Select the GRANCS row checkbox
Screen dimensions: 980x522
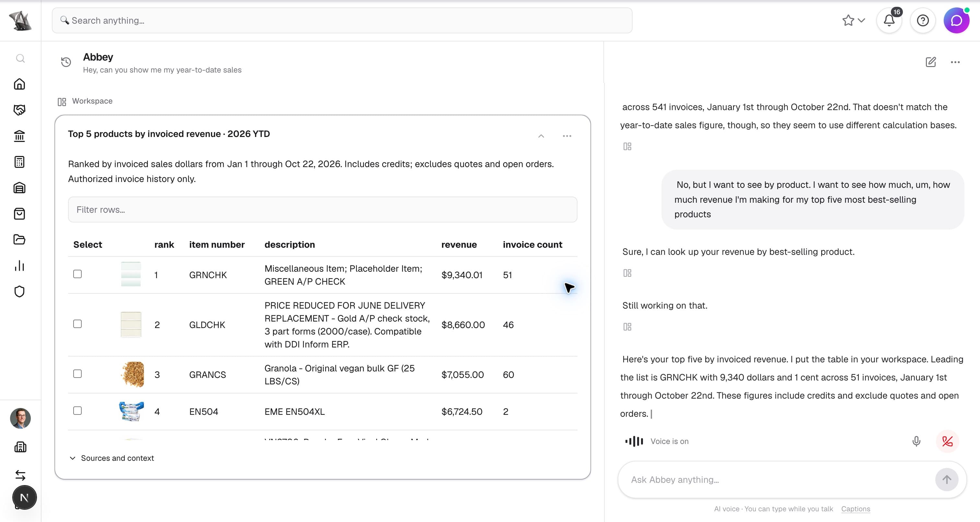click(x=77, y=374)
